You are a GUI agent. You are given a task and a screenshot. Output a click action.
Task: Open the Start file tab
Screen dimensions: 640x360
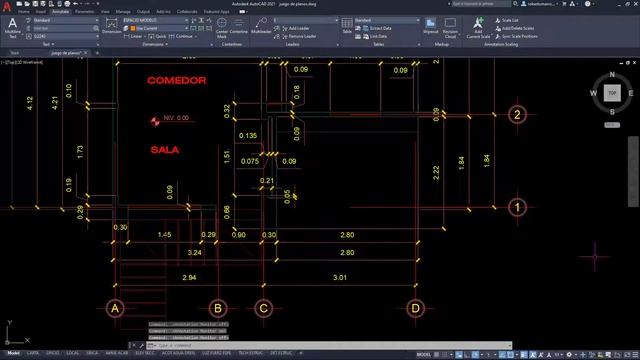[15, 53]
